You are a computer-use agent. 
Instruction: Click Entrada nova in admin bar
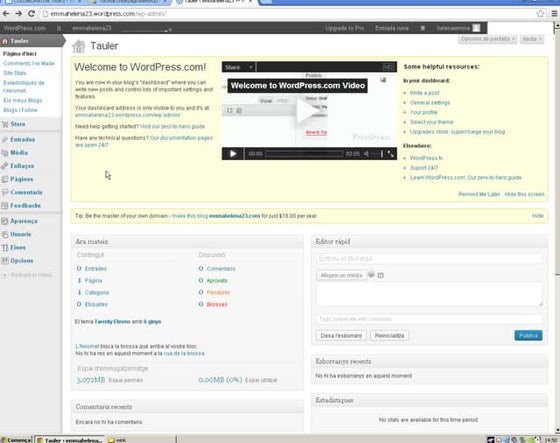[x=392, y=28]
